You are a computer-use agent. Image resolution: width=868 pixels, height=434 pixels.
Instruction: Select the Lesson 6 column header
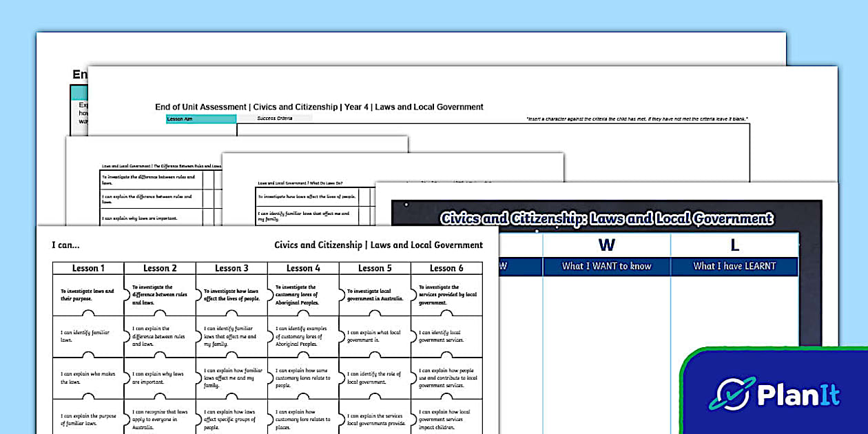tap(446, 268)
